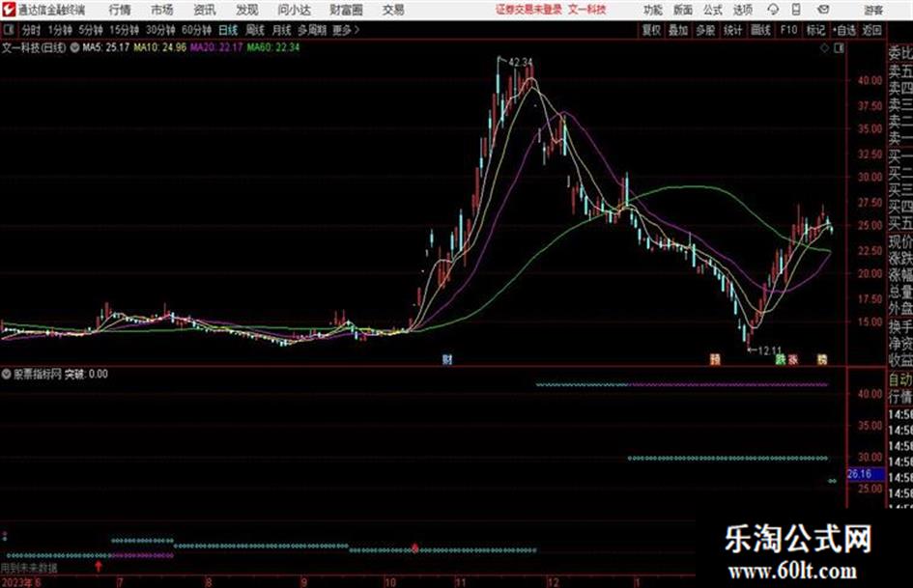
Task: Switch to 60分钟 period
Action: pos(196,30)
